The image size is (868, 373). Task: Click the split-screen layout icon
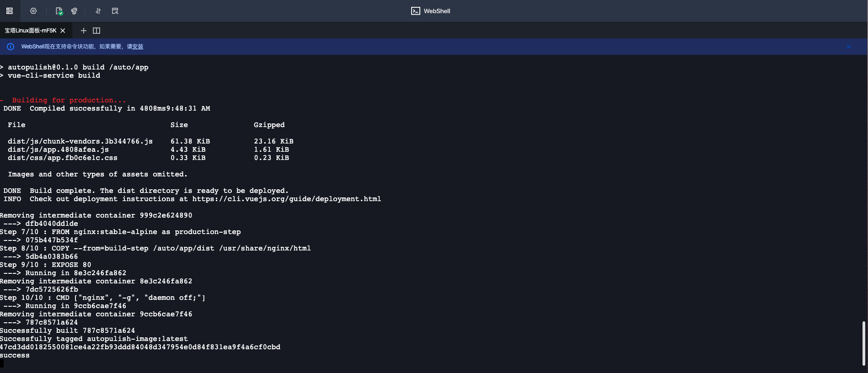[96, 31]
